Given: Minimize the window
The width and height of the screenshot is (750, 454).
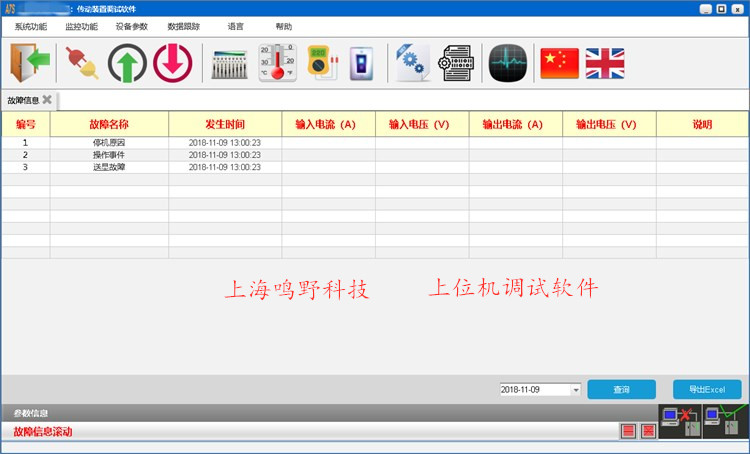Looking at the screenshot, I should [x=706, y=9].
